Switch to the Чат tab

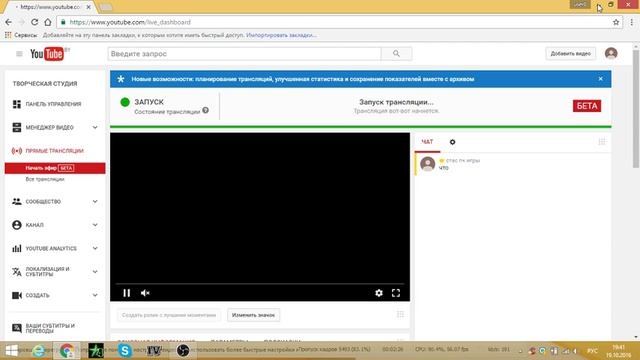pyautogui.click(x=427, y=142)
